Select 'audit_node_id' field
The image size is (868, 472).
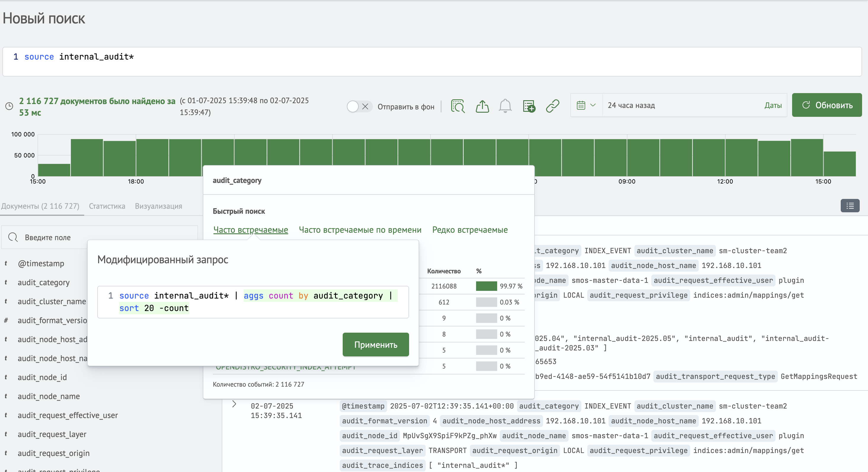(x=42, y=377)
